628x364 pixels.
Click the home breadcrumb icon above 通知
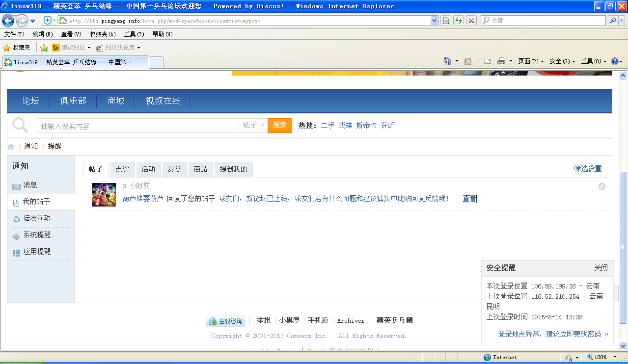(10, 146)
